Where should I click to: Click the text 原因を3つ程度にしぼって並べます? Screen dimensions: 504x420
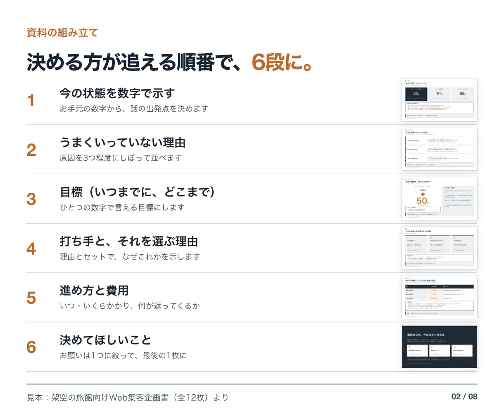coord(121,158)
